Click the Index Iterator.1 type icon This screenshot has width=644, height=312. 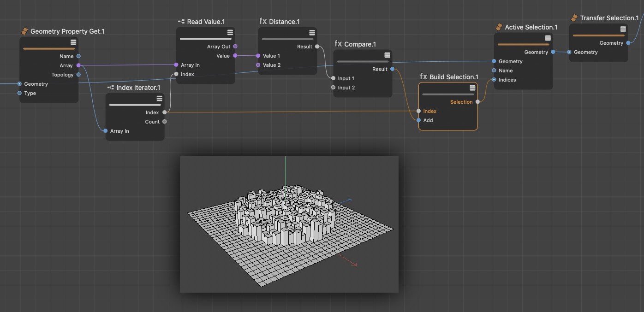point(111,88)
